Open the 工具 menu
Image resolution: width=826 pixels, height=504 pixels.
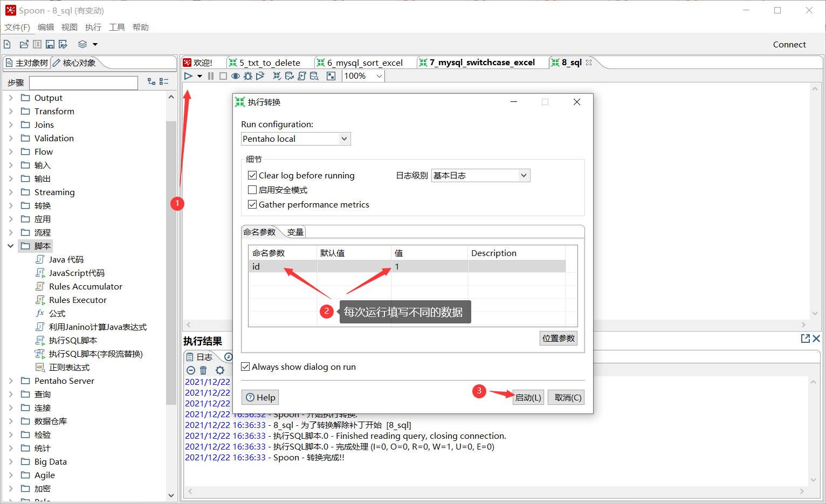[x=116, y=27]
